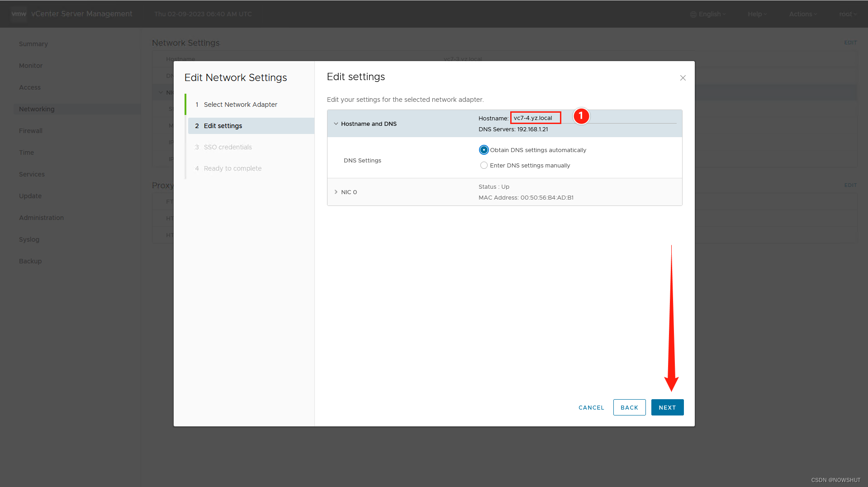Open the Actions dropdown menu

coord(803,14)
